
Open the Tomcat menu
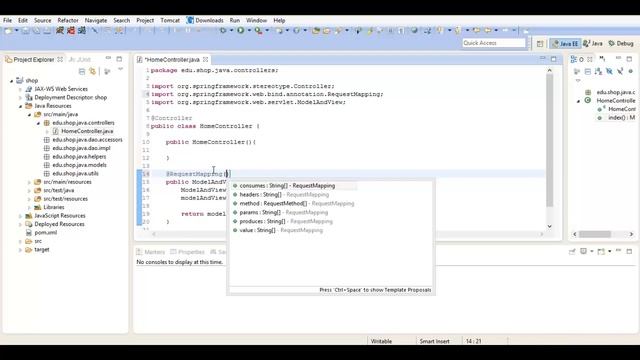click(170, 20)
